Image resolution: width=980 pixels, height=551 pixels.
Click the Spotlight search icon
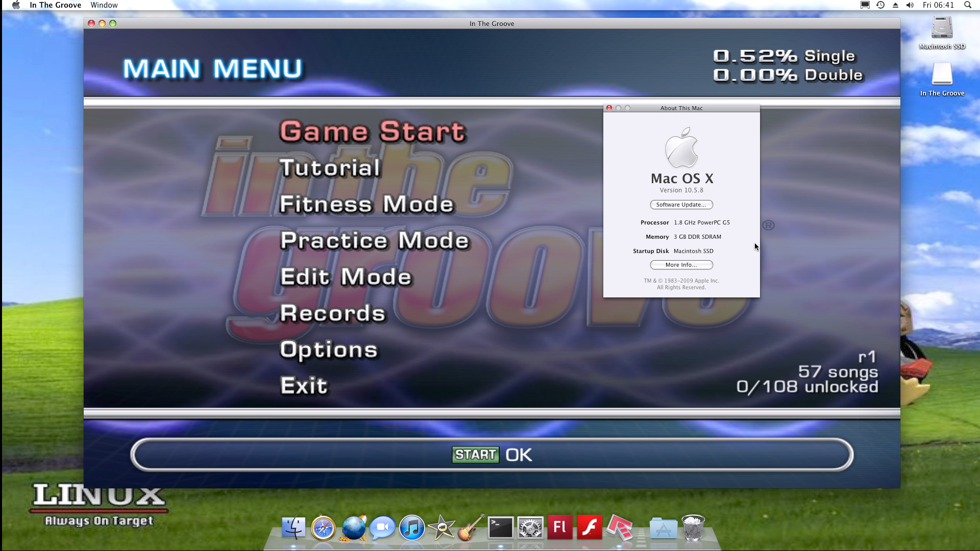[x=967, y=5]
